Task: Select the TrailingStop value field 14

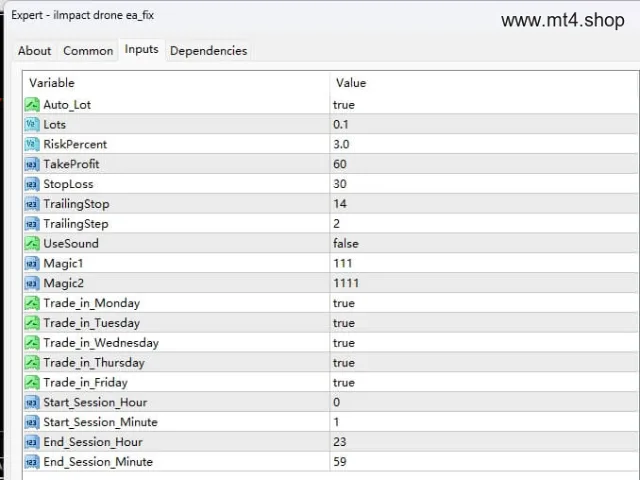Action: pyautogui.click(x=483, y=204)
